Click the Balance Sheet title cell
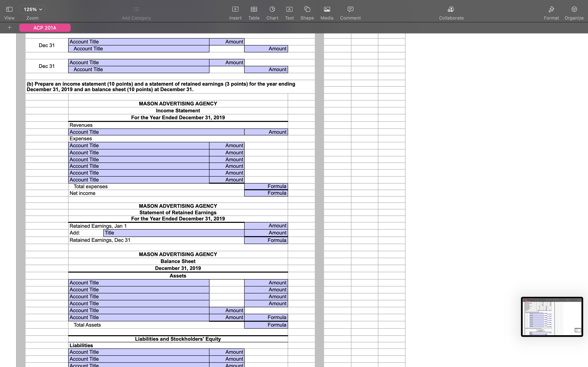Screen dimensions: 588x367 178,261
